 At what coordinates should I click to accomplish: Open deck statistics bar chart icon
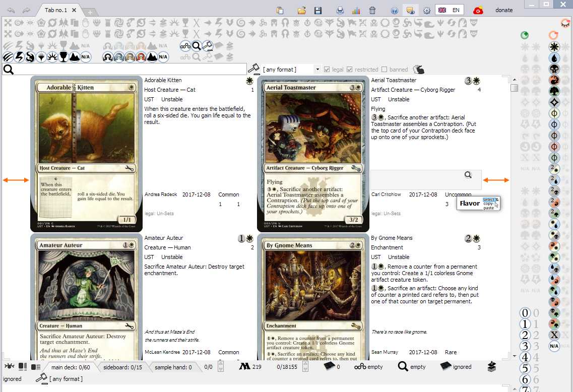click(356, 10)
